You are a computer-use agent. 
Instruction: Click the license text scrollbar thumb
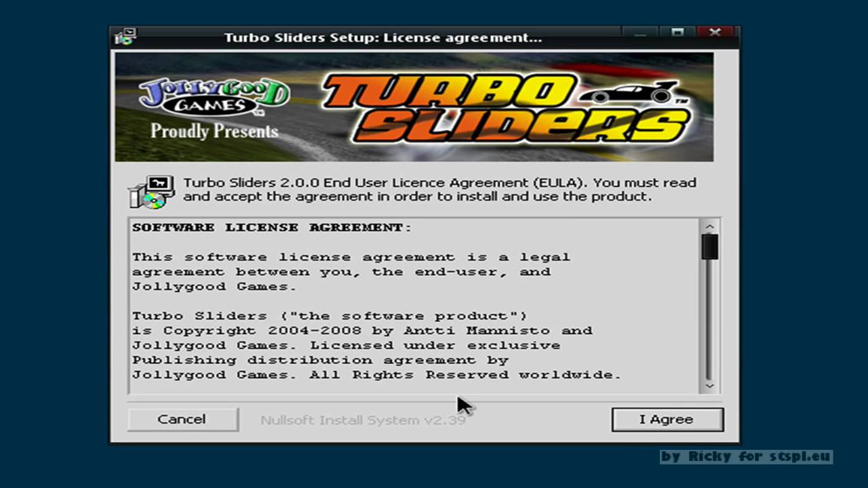coord(710,246)
